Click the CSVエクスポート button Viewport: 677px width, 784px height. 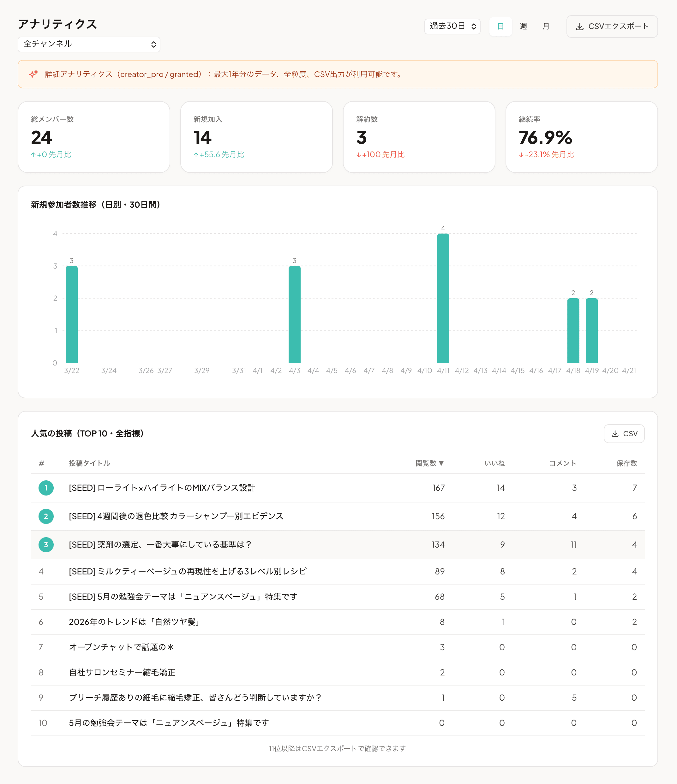(612, 27)
